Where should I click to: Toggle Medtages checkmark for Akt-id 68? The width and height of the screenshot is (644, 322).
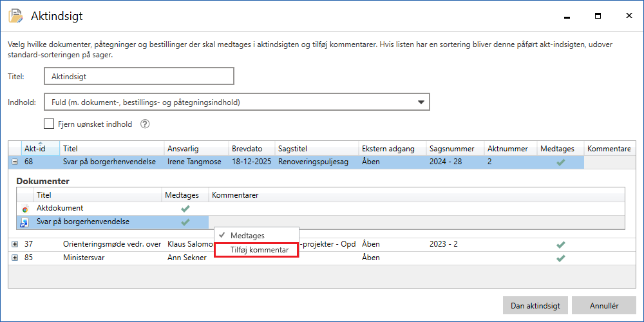coord(560,162)
